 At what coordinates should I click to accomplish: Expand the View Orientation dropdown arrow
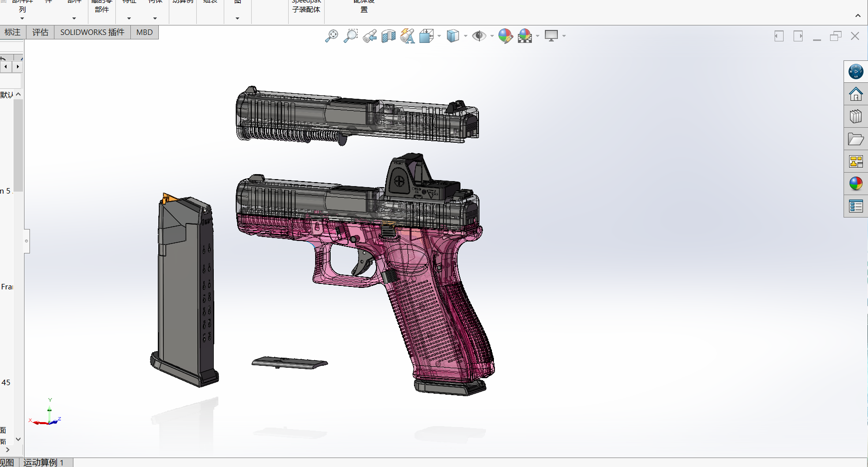[x=439, y=36]
